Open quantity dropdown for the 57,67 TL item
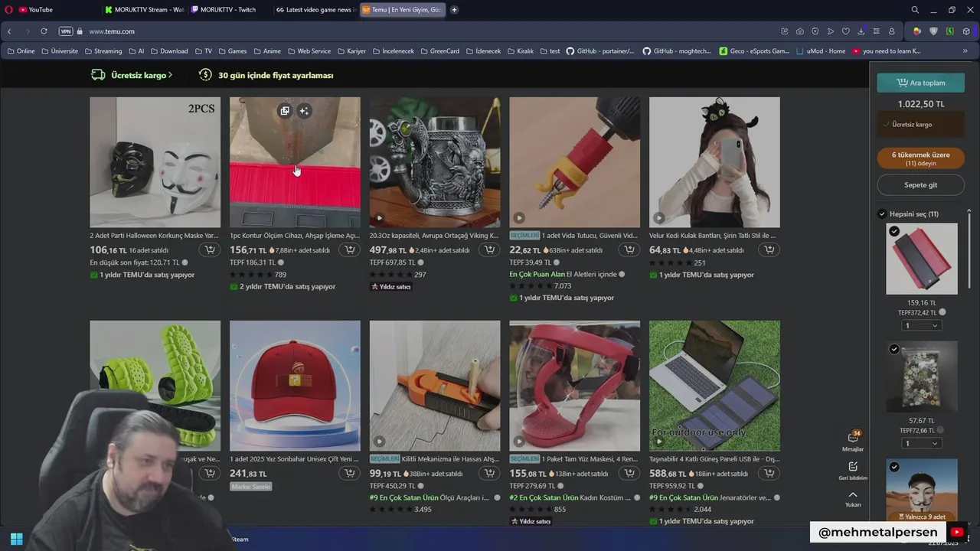Image resolution: width=980 pixels, height=551 pixels. (921, 443)
